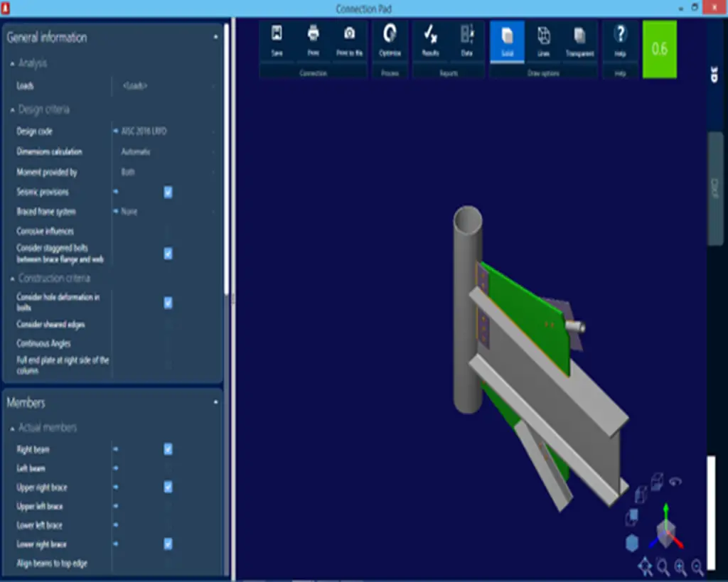The height and width of the screenshot is (582, 728).
Task: Open the Results report
Action: tap(430, 41)
